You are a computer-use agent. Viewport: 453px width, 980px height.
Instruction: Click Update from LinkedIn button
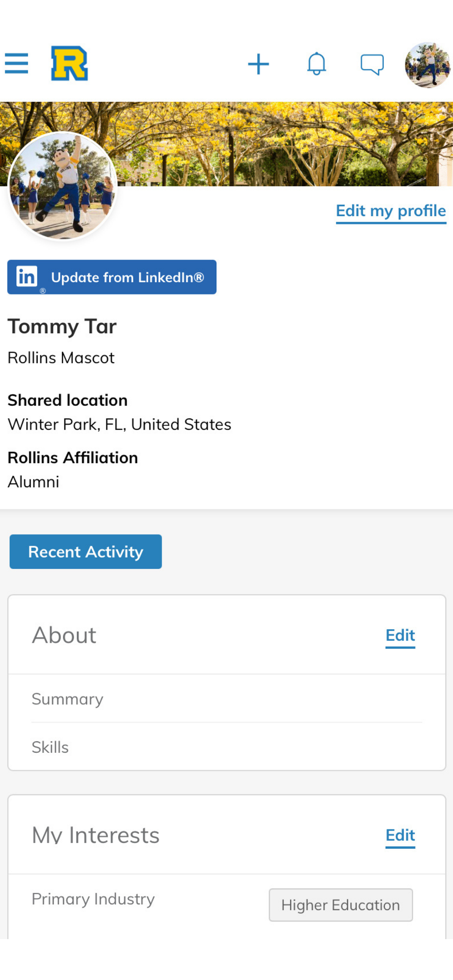[112, 277]
